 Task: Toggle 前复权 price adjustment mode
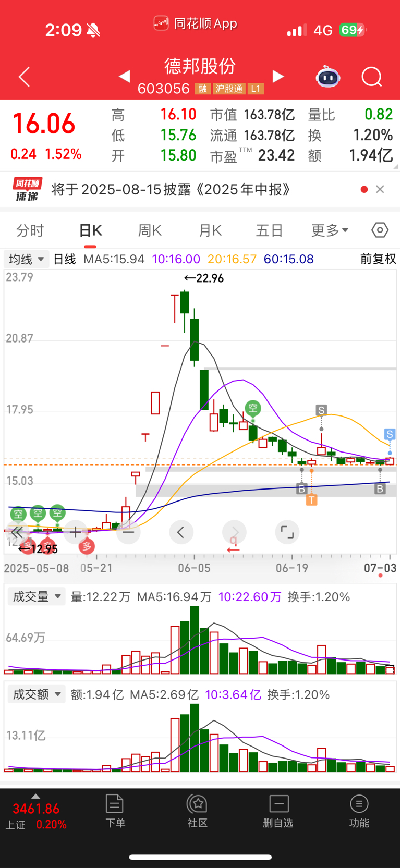[379, 259]
